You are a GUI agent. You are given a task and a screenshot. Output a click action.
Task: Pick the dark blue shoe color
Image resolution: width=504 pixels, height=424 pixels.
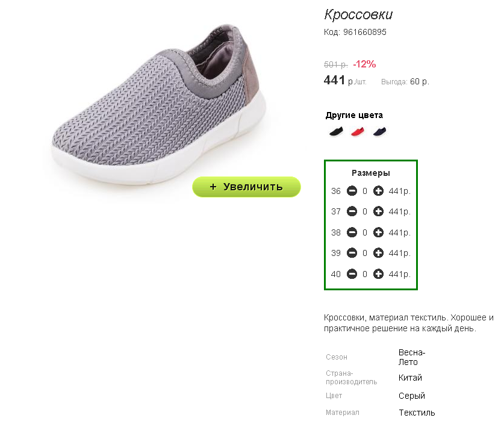tap(379, 131)
